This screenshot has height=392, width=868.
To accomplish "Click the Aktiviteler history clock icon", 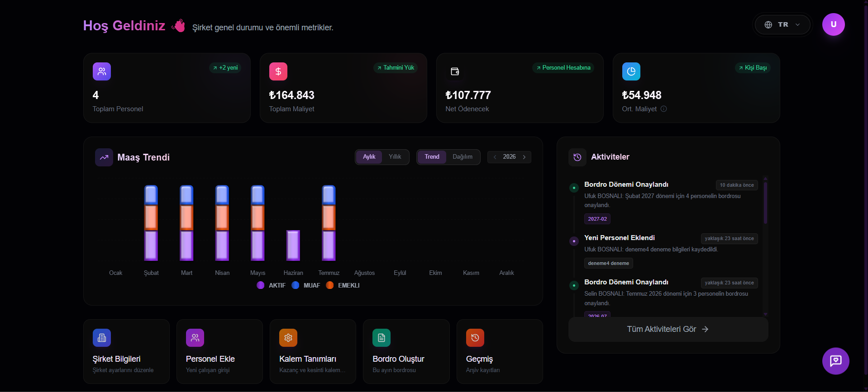I will click(x=577, y=157).
